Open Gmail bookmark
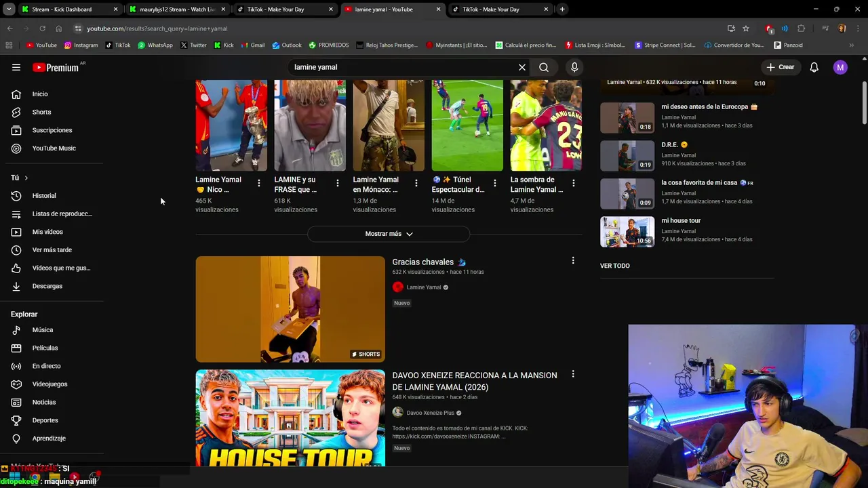 point(252,45)
